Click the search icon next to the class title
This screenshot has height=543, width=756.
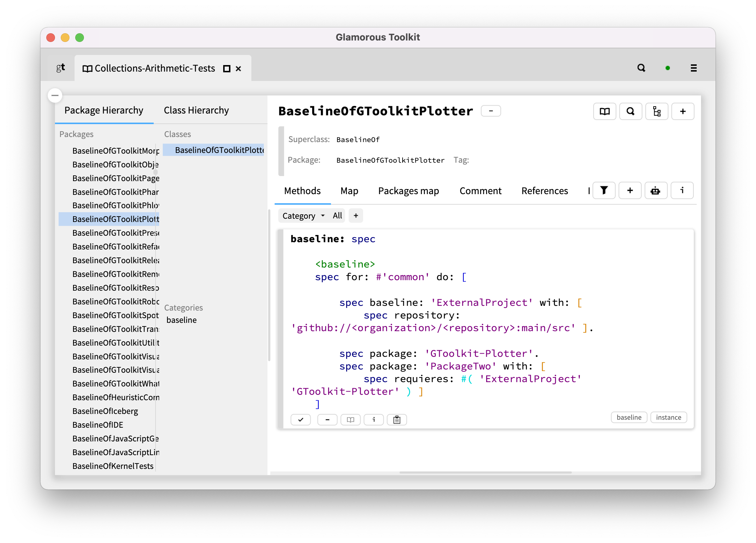[631, 111]
